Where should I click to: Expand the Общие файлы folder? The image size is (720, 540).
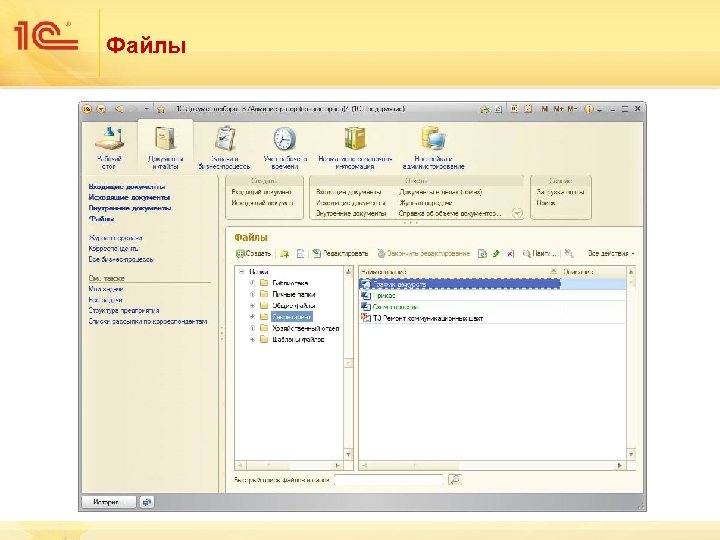tap(252, 305)
